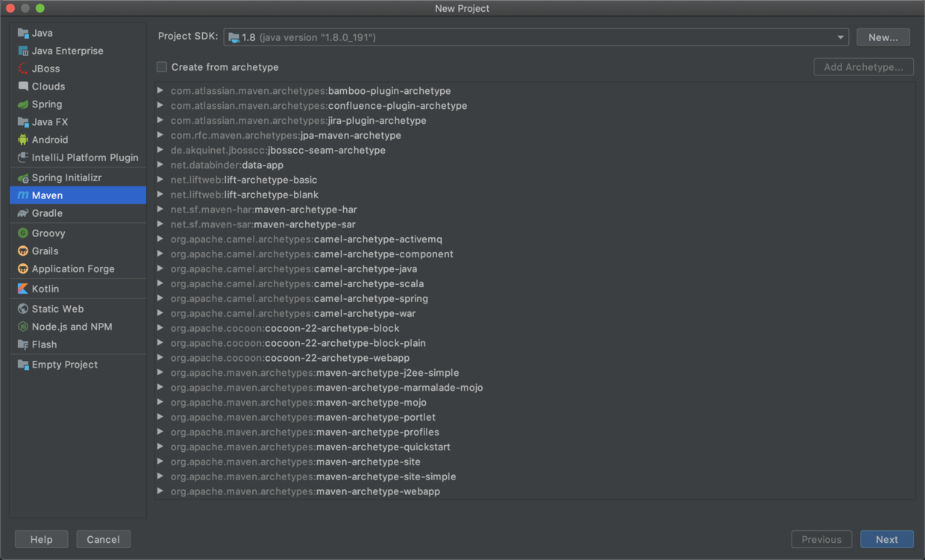Click the Grails icon
Viewport: 925px width, 560px height.
pyautogui.click(x=23, y=251)
